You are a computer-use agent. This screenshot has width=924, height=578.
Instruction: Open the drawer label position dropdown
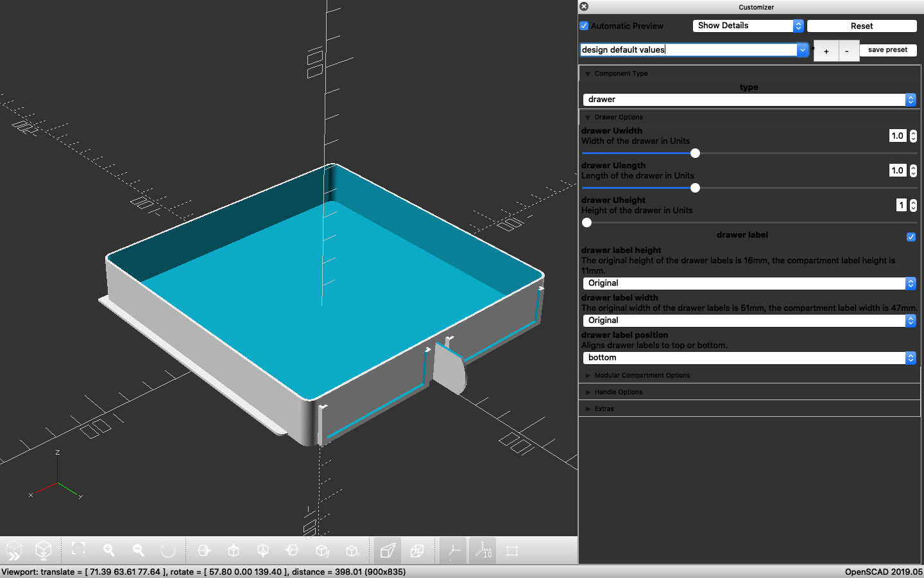(x=749, y=358)
